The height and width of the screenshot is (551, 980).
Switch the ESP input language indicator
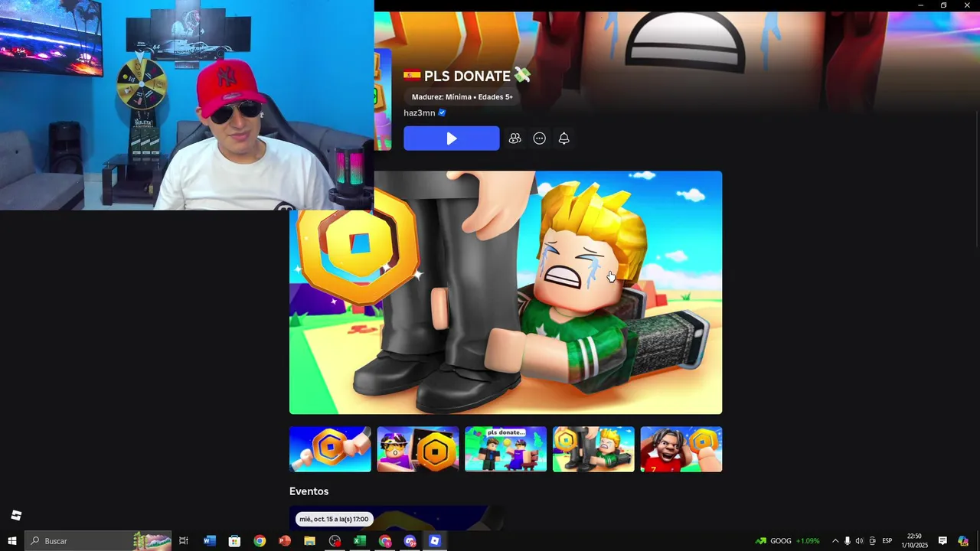887,541
